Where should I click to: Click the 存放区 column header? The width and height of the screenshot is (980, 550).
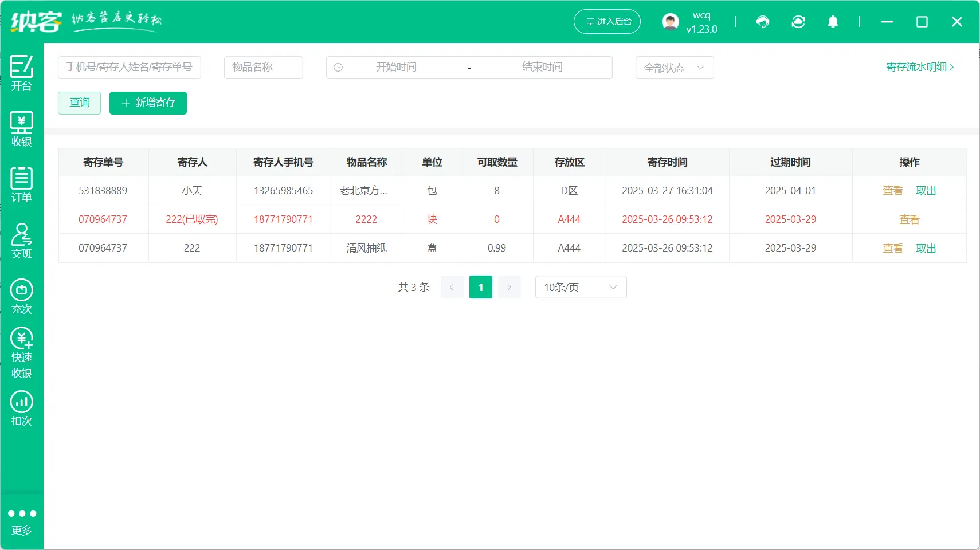(x=569, y=162)
